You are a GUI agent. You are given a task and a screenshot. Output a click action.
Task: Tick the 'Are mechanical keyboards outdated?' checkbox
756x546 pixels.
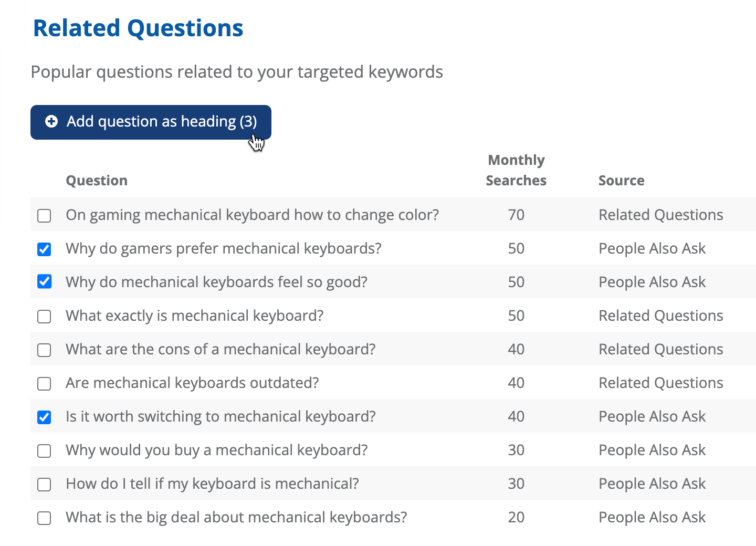(45, 384)
